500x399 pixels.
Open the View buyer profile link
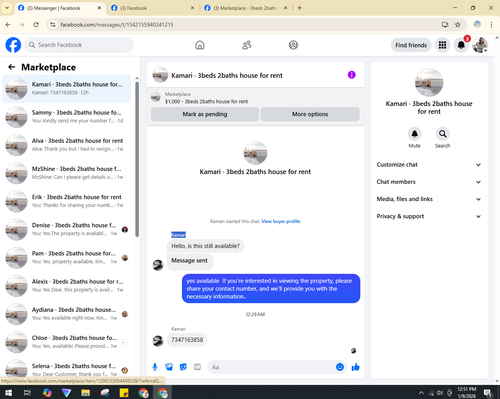tap(281, 221)
